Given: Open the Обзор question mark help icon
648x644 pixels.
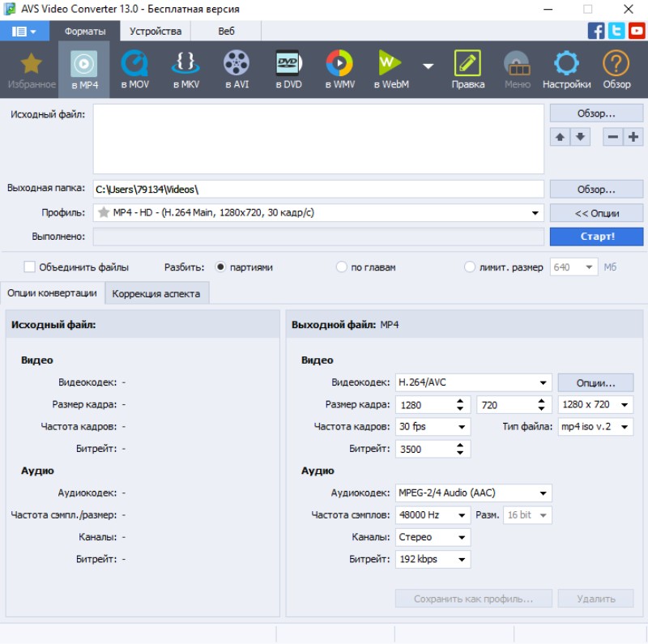Looking at the screenshot, I should tap(616, 63).
